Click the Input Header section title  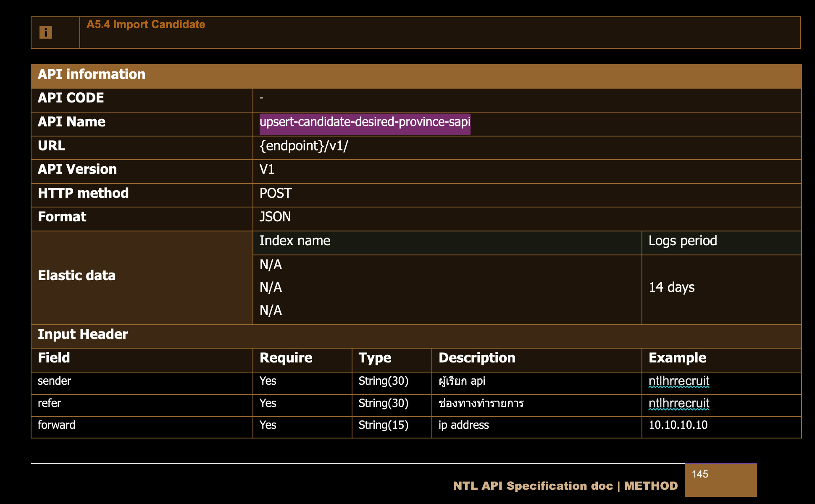83,335
